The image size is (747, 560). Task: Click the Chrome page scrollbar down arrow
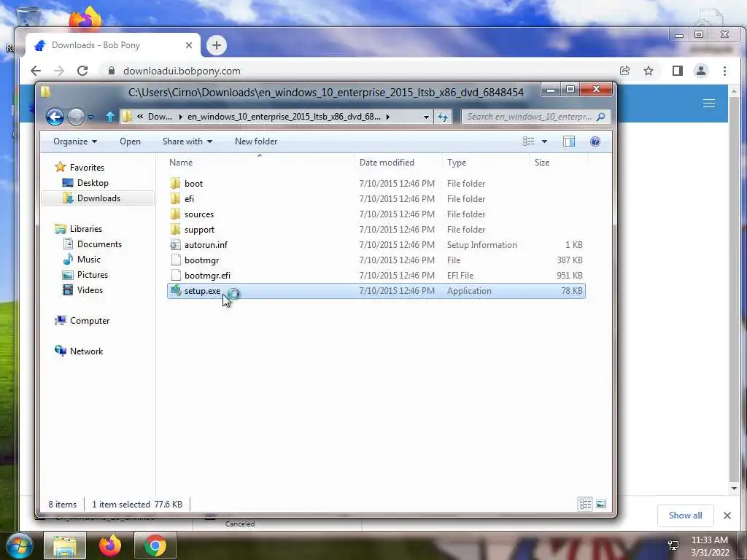[734, 489]
